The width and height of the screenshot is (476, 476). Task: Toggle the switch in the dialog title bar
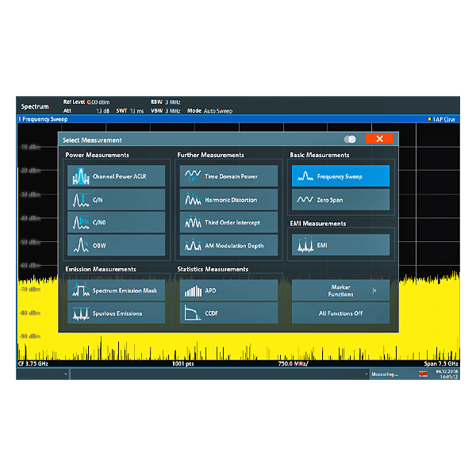click(x=350, y=139)
